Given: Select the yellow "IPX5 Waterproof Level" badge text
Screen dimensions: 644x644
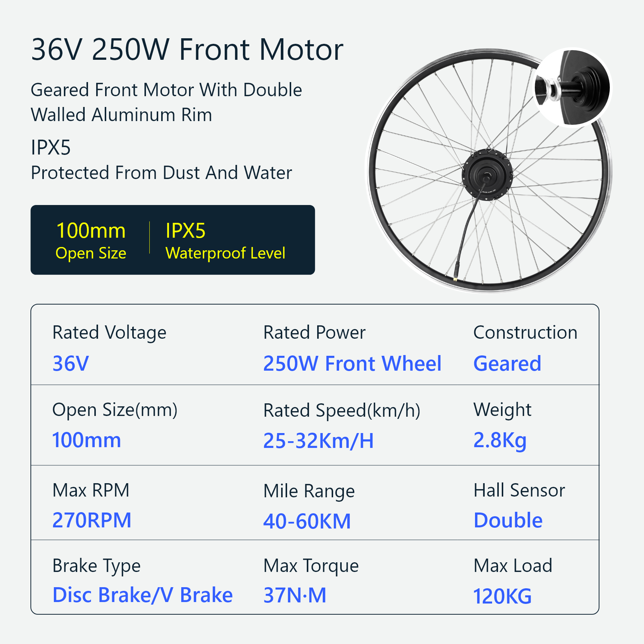Looking at the screenshot, I should (225, 240).
